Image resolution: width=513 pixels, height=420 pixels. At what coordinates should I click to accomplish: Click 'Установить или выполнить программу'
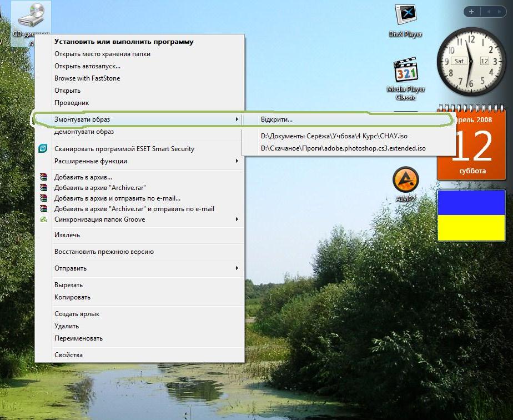pos(124,42)
